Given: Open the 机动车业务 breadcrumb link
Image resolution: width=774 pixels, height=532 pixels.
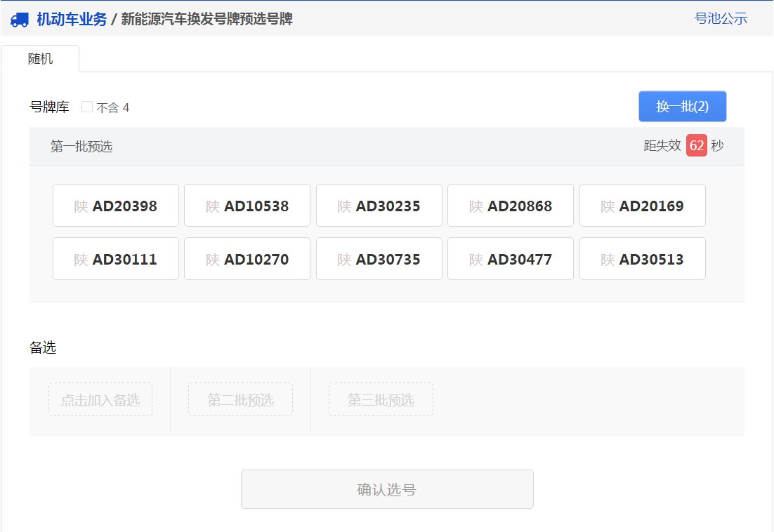Looking at the screenshot, I should [x=72, y=20].
